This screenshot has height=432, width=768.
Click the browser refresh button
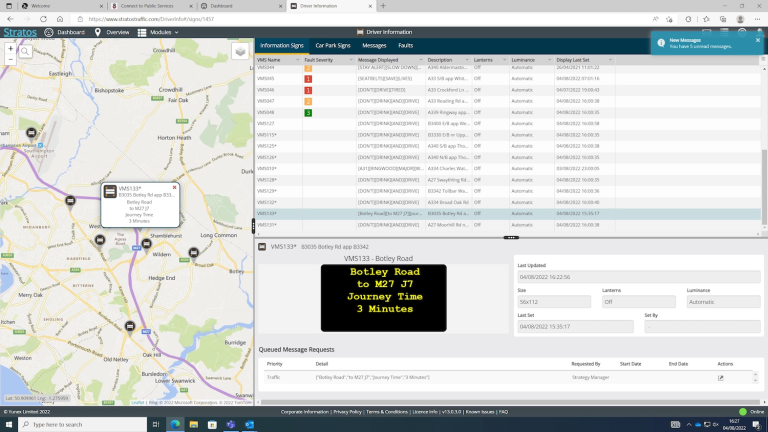(x=43, y=19)
